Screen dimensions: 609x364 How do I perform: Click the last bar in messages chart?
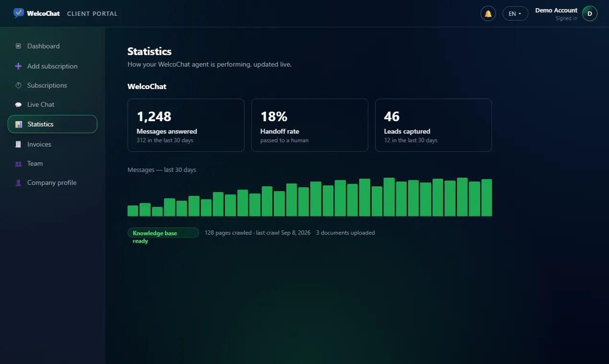487,197
